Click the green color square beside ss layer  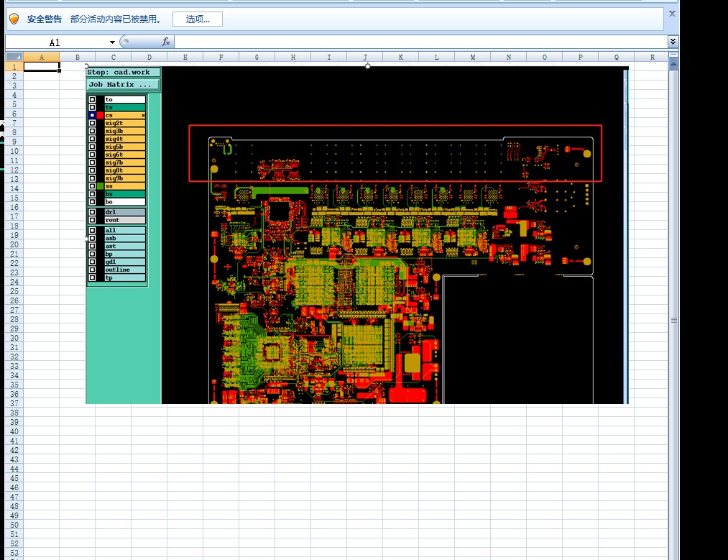point(101,186)
